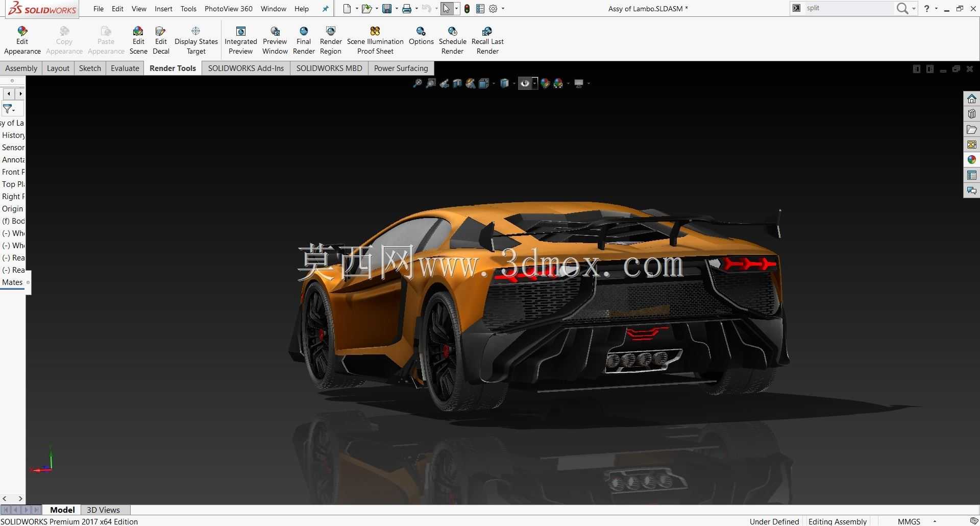The width and height of the screenshot is (980, 526).
Task: Expand the Select tool dropdown arrow
Action: point(456,9)
